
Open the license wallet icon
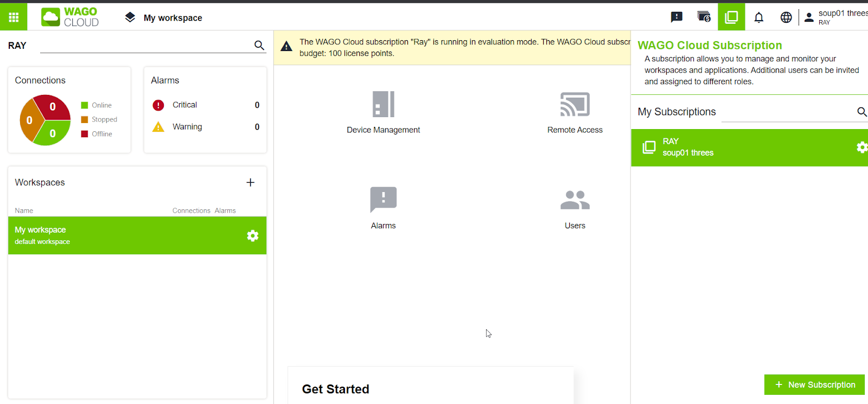pyautogui.click(x=704, y=17)
